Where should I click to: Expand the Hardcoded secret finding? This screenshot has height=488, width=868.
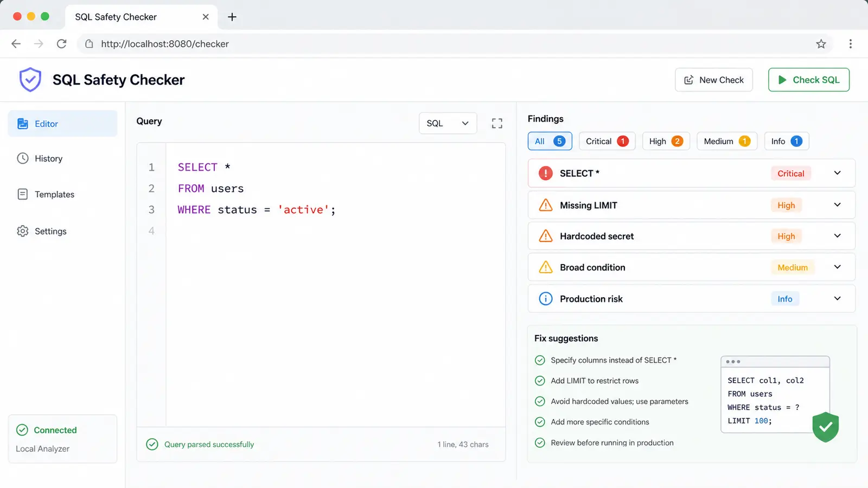coord(837,236)
